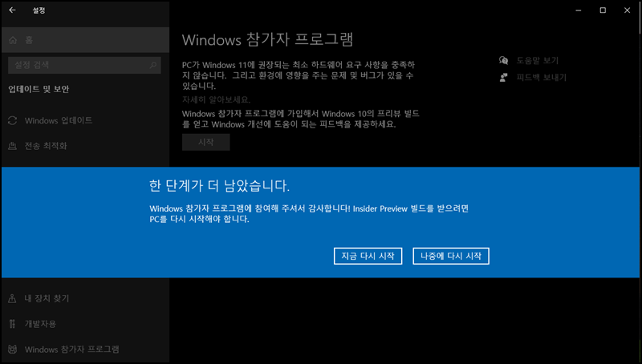Maximize the Settings window

603,10
